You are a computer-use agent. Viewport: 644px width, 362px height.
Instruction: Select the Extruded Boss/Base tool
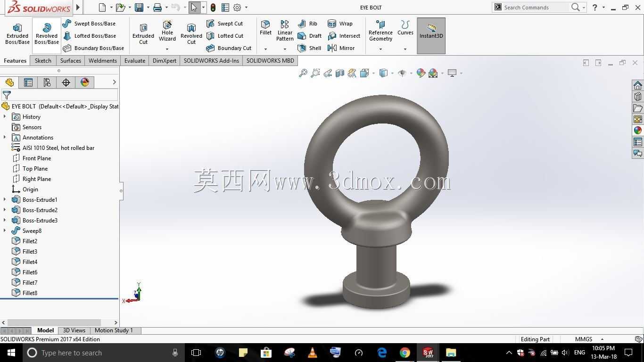(x=17, y=34)
